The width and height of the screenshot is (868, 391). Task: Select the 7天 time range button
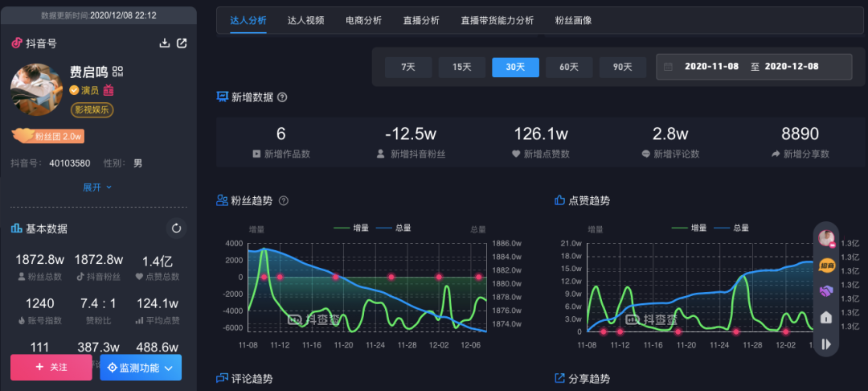pyautogui.click(x=408, y=67)
